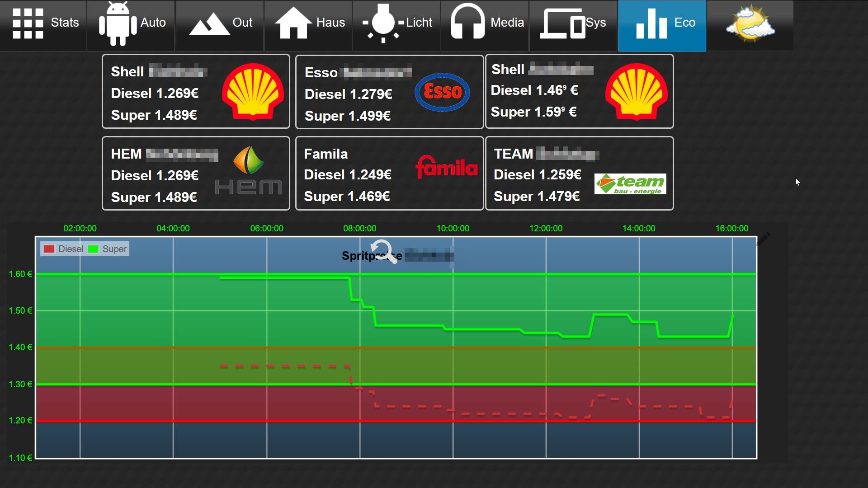868x488 pixels.
Task: Click the Android robot icon
Action: coord(118,23)
